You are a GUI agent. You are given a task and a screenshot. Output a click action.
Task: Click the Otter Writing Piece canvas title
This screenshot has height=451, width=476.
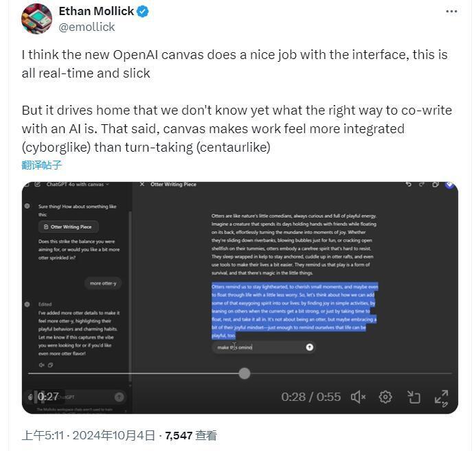coord(173,184)
